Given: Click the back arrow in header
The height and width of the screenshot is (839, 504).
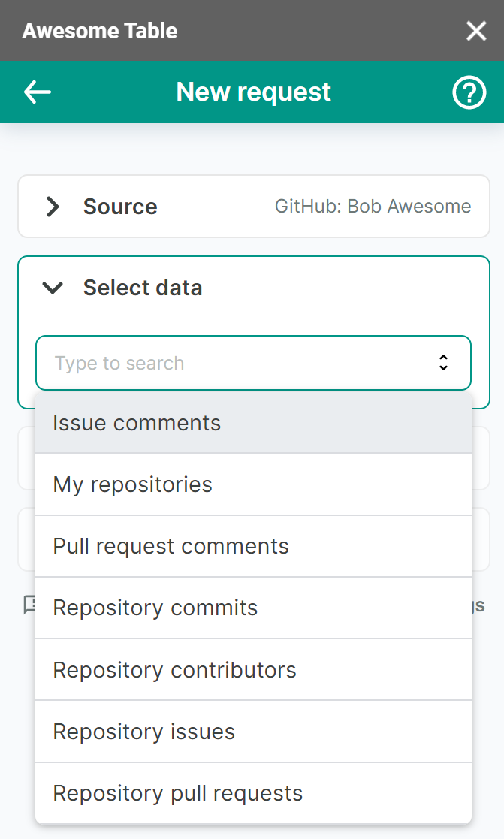Looking at the screenshot, I should (x=38, y=92).
